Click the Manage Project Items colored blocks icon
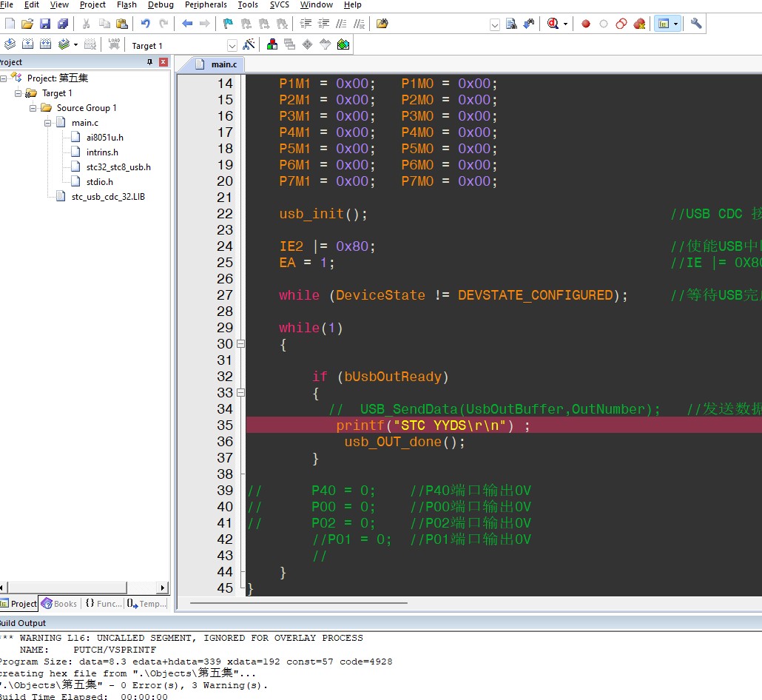Viewport: 762px width, 700px height. [x=272, y=44]
